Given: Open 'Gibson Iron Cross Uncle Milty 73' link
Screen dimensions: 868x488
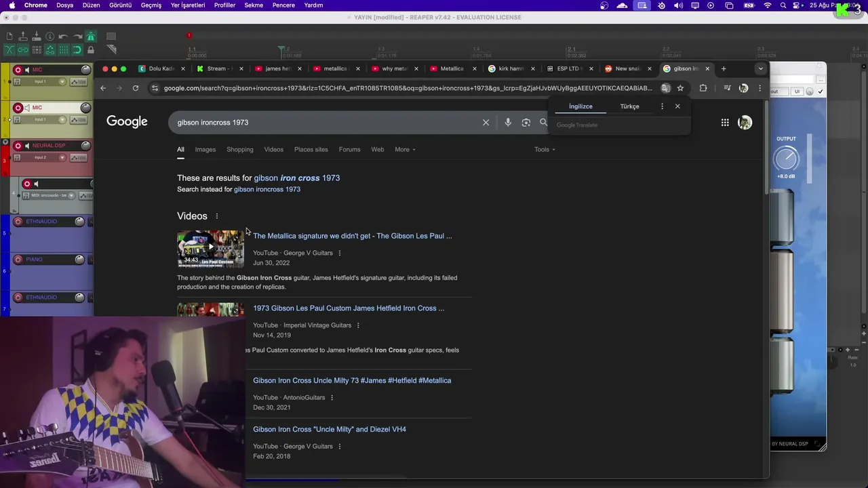Looking at the screenshot, I should (352, 381).
